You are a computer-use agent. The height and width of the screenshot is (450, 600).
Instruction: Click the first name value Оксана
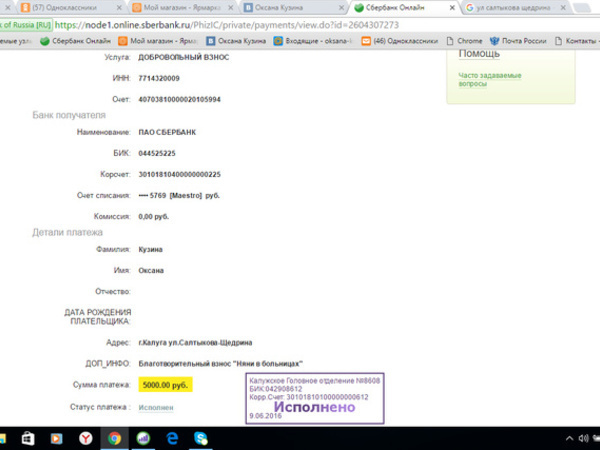click(151, 271)
